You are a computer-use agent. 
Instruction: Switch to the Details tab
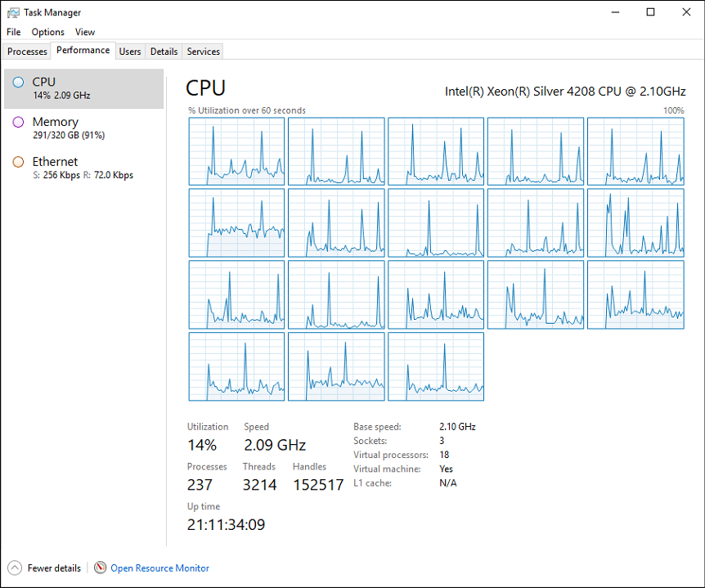click(164, 51)
